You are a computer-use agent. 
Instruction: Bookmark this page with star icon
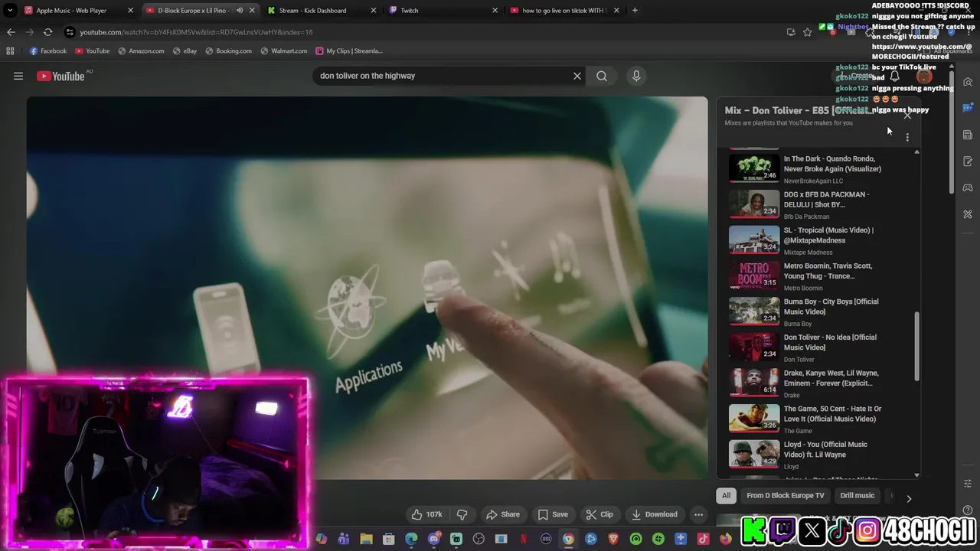point(807,32)
